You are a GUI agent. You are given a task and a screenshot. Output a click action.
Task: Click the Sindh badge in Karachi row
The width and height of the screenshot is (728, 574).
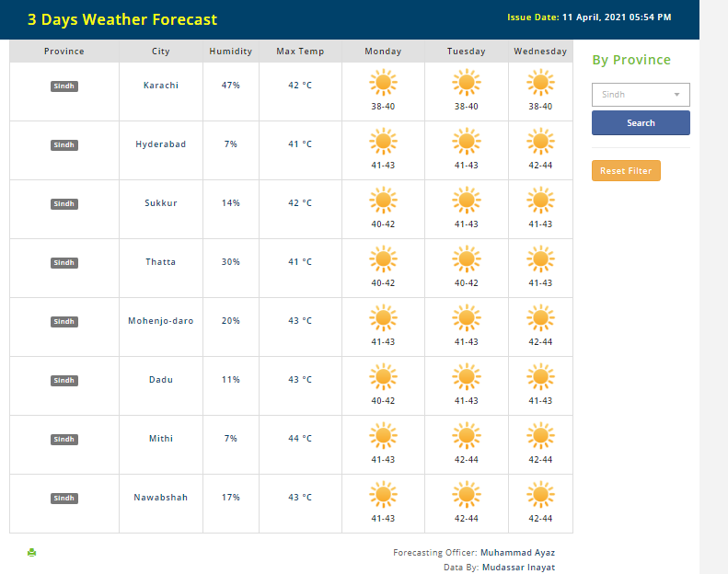coord(64,86)
